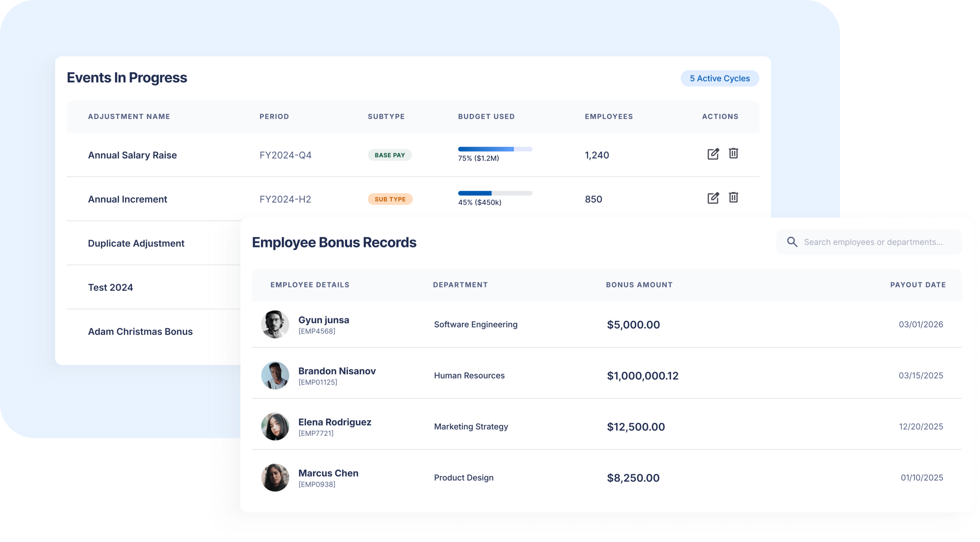Image resolution: width=980 pixels, height=542 pixels.
Task: Click edit icon for Annual Increment
Action: 713,198
